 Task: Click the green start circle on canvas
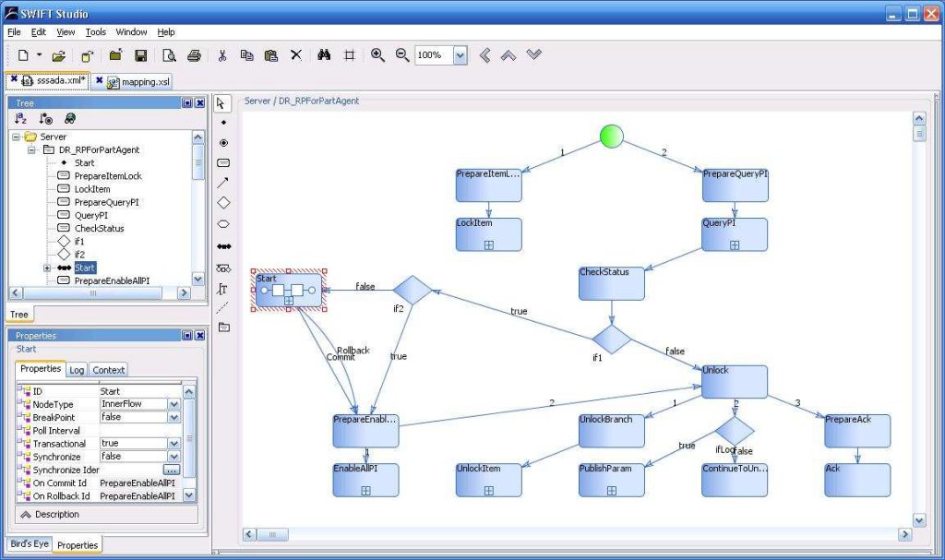(x=611, y=137)
